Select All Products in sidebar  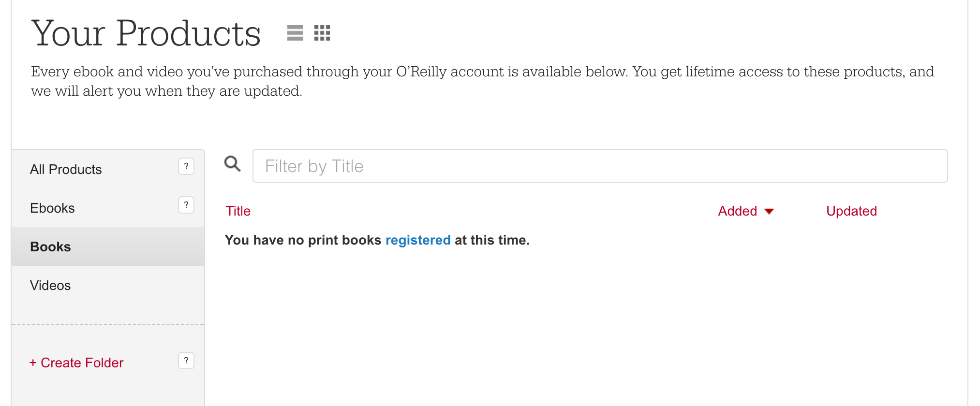point(66,170)
